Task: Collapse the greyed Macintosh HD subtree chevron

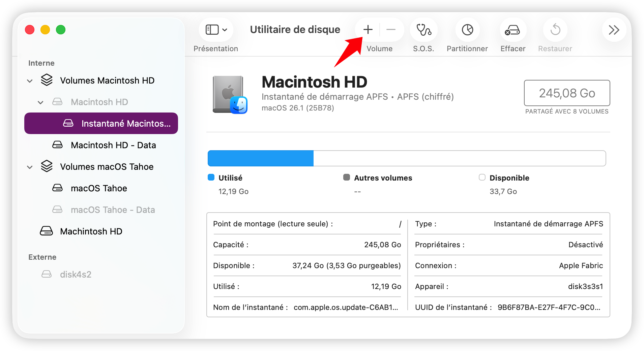Action: (x=40, y=102)
